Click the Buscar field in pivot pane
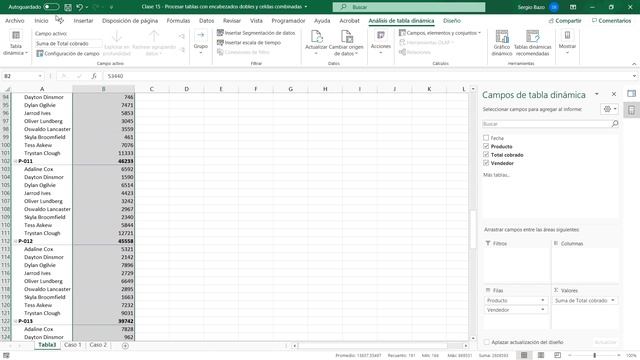The height and width of the screenshot is (360, 640). [x=550, y=124]
